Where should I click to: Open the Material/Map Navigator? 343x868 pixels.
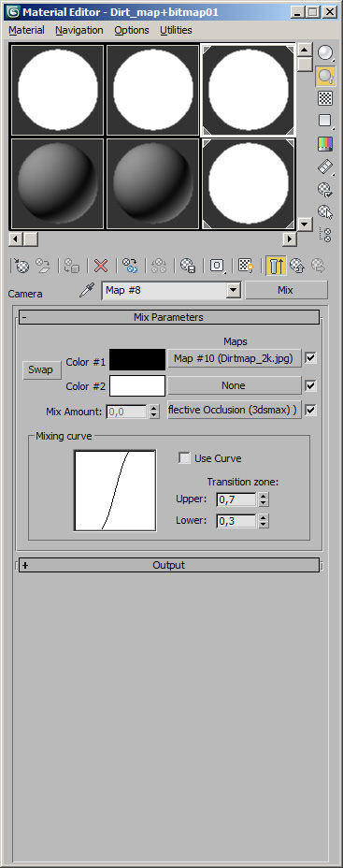coord(326,235)
